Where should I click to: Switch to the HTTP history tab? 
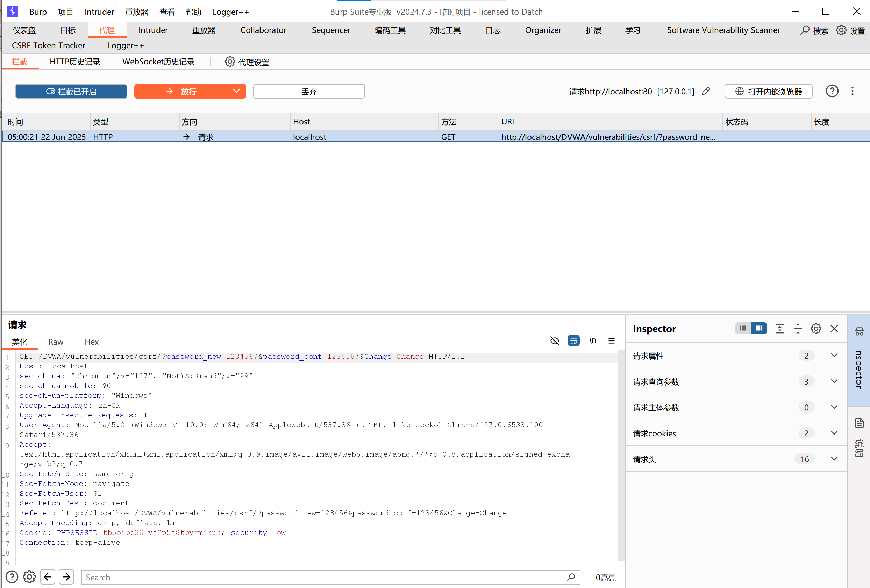pos(74,62)
